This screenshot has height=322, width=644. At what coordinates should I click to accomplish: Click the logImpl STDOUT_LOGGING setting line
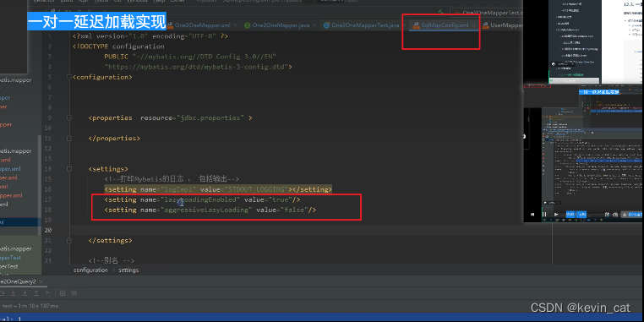[x=218, y=189]
